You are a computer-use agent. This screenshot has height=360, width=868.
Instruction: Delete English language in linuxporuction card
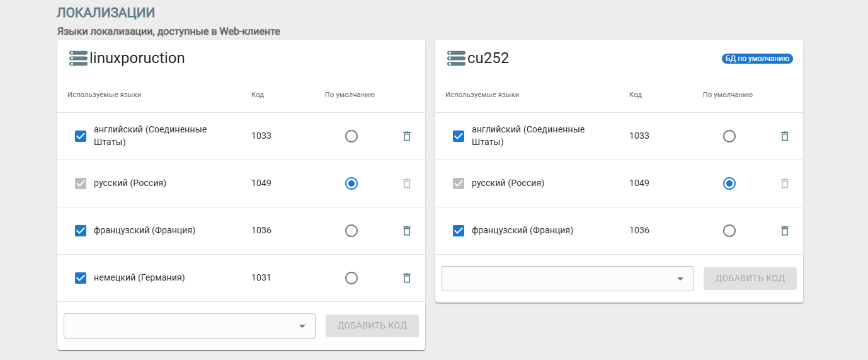coord(406,136)
